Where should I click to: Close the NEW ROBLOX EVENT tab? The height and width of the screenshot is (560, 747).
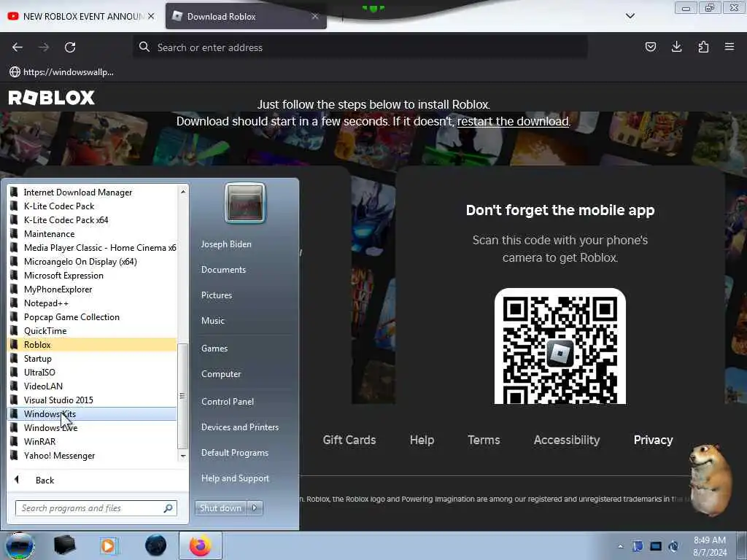coord(151,16)
